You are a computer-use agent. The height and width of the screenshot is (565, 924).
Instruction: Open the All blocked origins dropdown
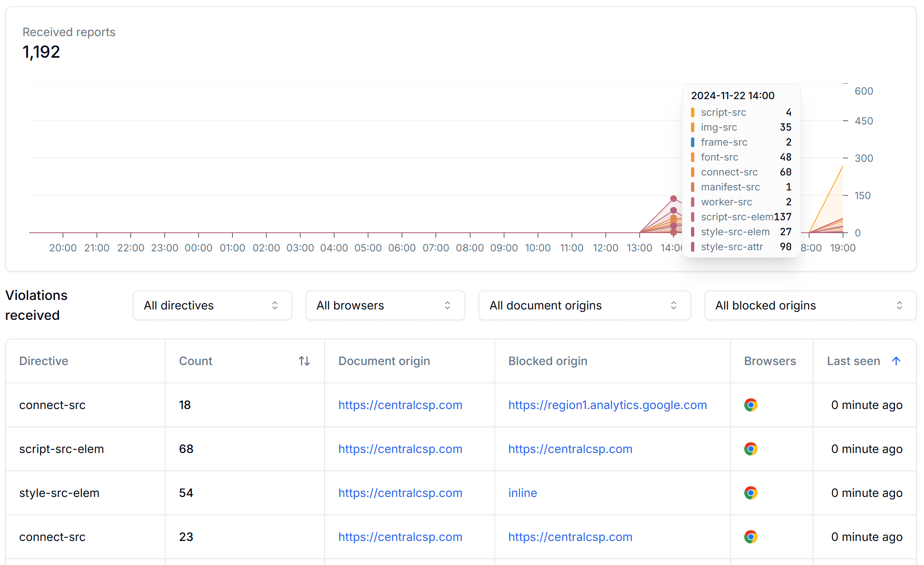point(810,305)
